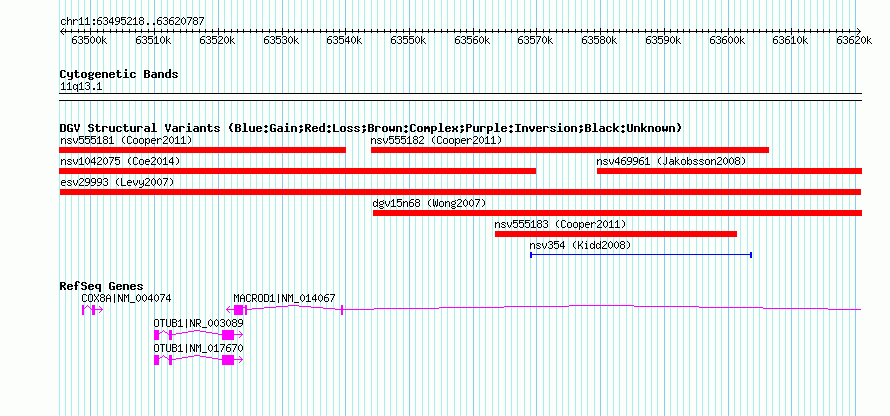Image resolution: width=890 pixels, height=416 pixels.
Task: Click the COX8A gene glyph
Action: pos(92,310)
